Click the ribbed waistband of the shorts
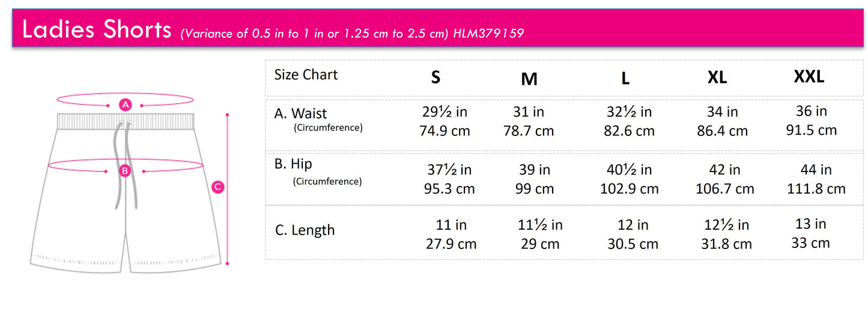 tap(126, 120)
